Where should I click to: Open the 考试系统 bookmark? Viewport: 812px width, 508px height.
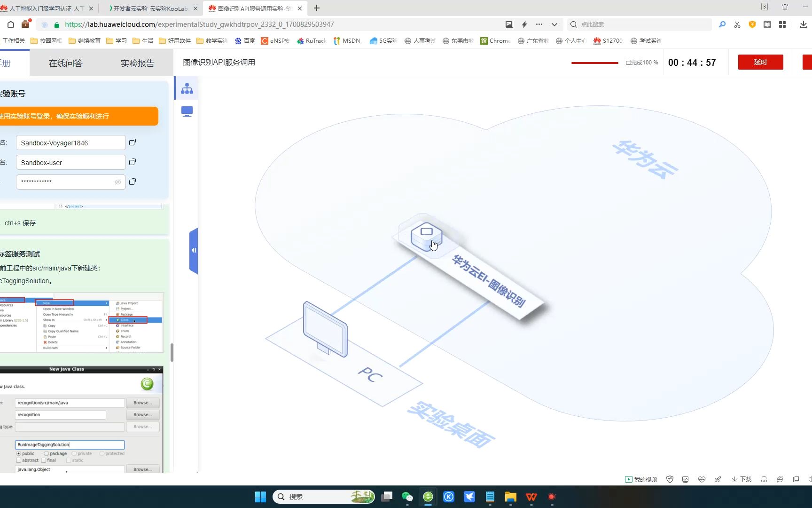pos(646,41)
